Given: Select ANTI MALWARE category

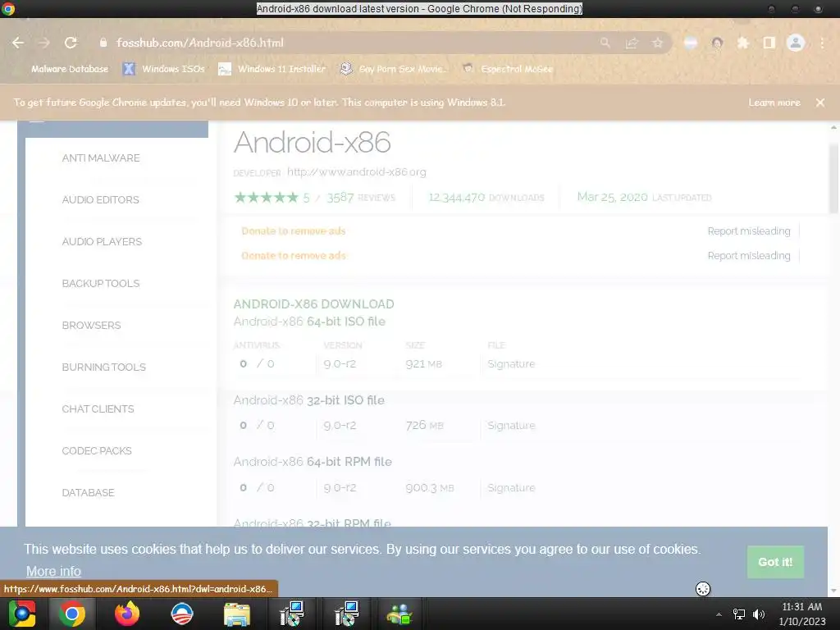Looking at the screenshot, I should tap(101, 158).
